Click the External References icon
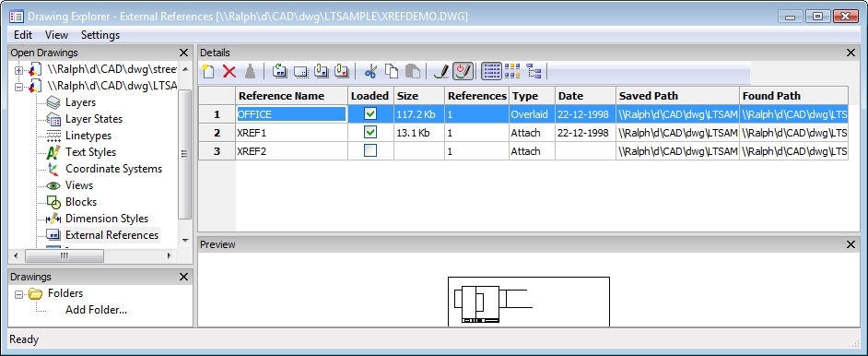Screen dimensions: 868x356 point(53,235)
